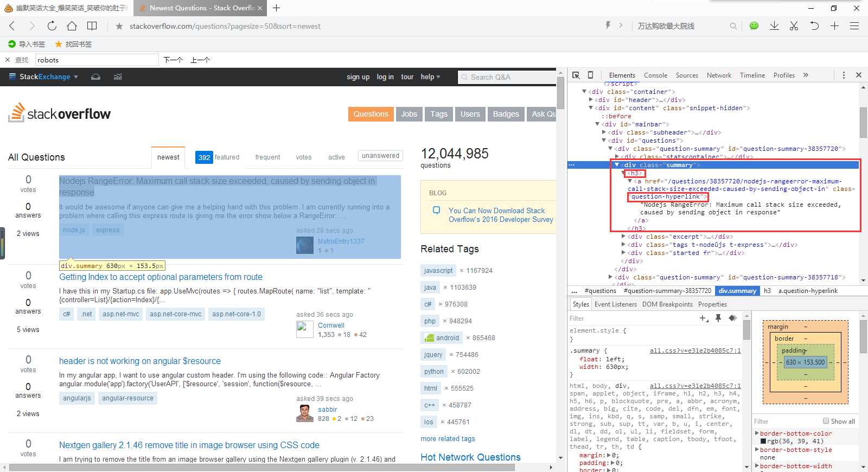Open a new browser tab with plus button

click(x=276, y=8)
